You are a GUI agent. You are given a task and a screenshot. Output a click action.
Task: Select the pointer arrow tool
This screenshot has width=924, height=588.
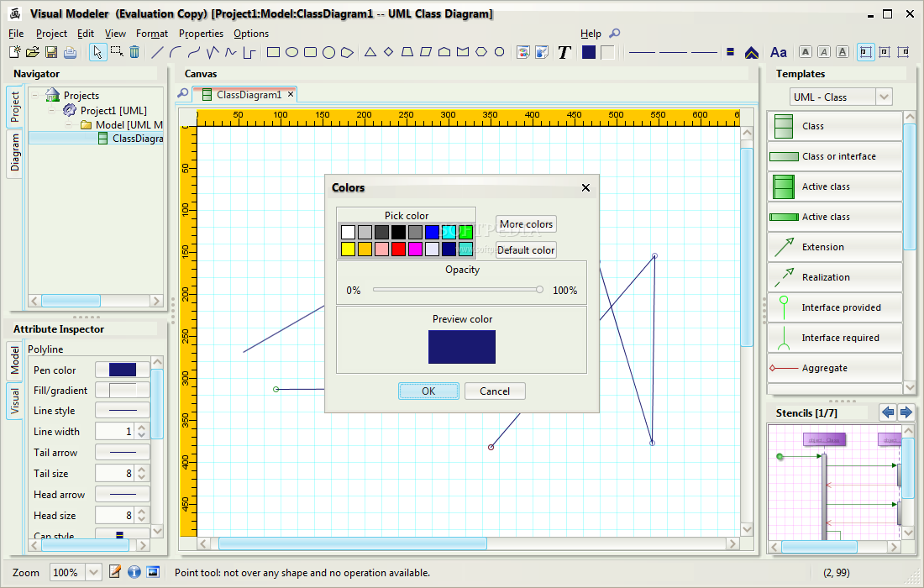97,52
